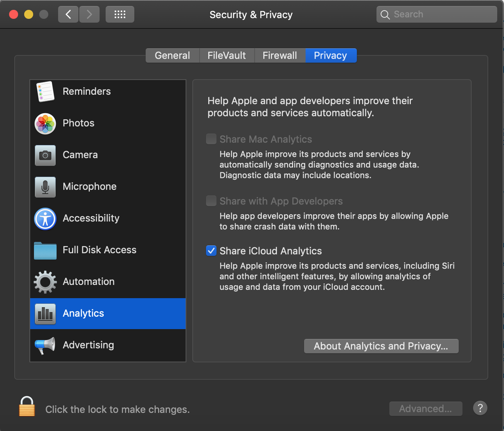The width and height of the screenshot is (504, 431).
Task: Switch to the General tab
Action: point(172,55)
